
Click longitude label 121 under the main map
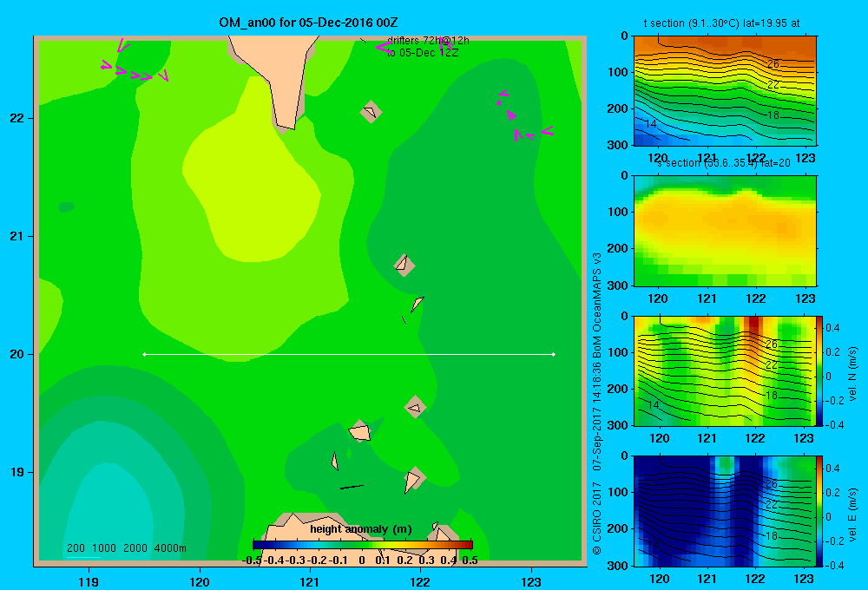[310, 581]
